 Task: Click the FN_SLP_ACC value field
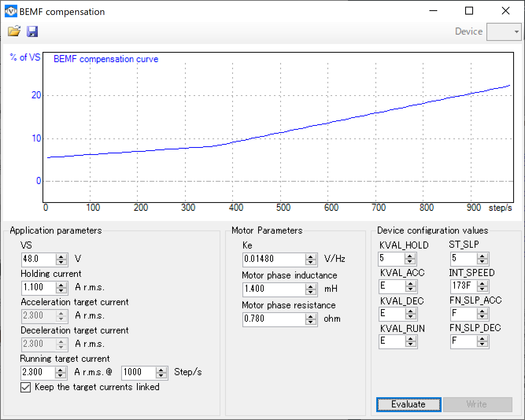pyautogui.click(x=464, y=314)
